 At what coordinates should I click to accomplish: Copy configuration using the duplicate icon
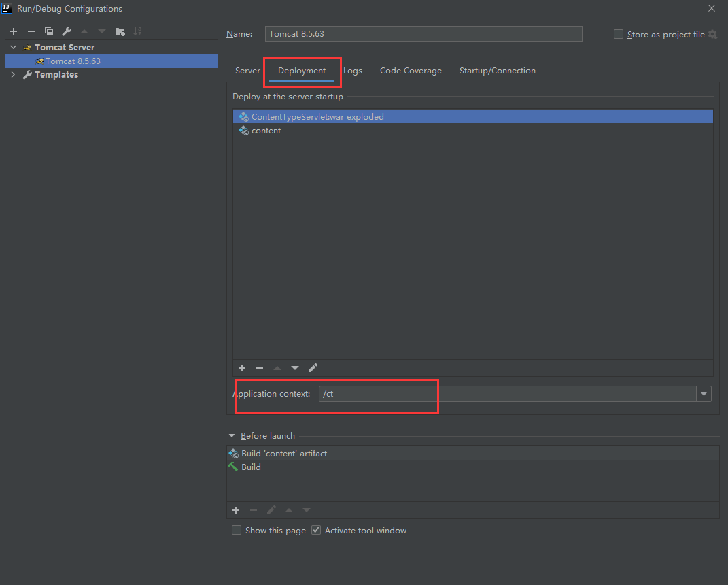pos(49,31)
